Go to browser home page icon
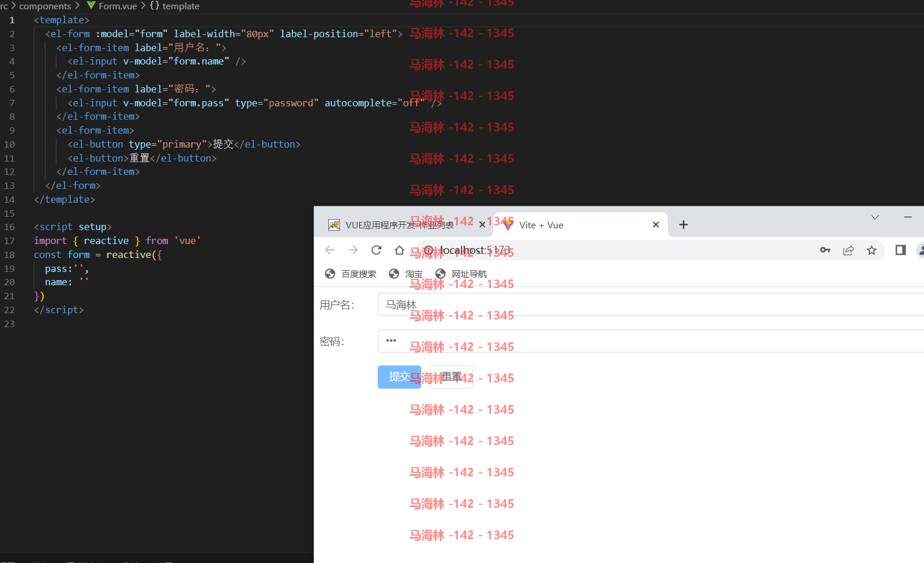The width and height of the screenshot is (924, 563). click(x=399, y=250)
